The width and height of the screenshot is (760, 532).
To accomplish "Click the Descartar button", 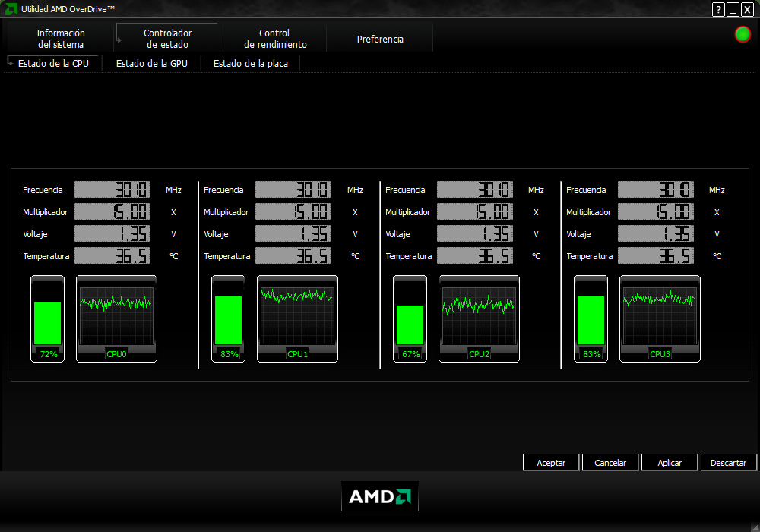I will 729,463.
